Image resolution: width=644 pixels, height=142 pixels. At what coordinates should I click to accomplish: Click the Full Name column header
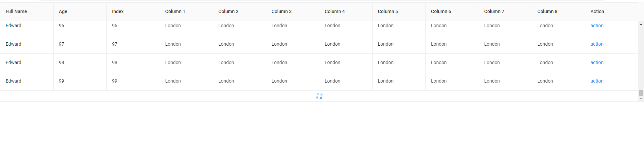point(16,11)
